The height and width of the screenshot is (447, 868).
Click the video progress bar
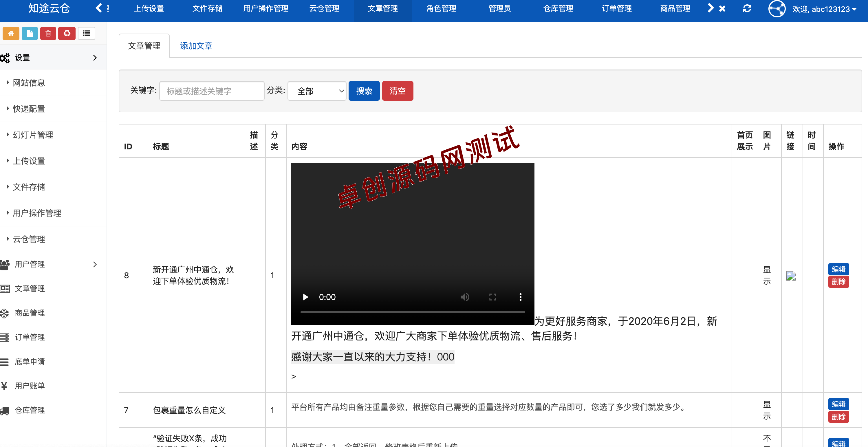413,312
